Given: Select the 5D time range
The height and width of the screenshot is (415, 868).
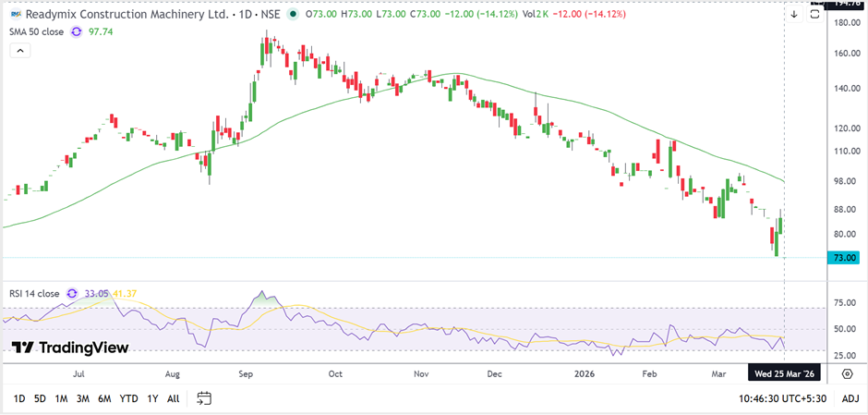Looking at the screenshot, I should point(40,398).
